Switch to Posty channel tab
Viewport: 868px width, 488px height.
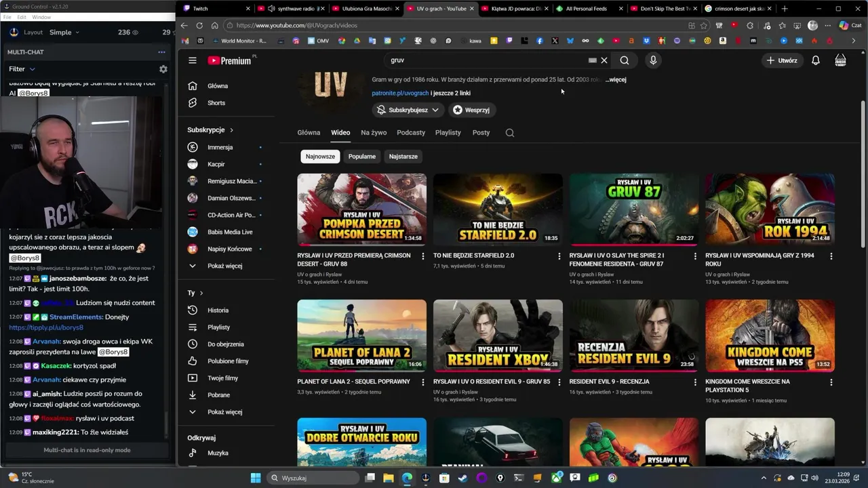click(x=481, y=133)
